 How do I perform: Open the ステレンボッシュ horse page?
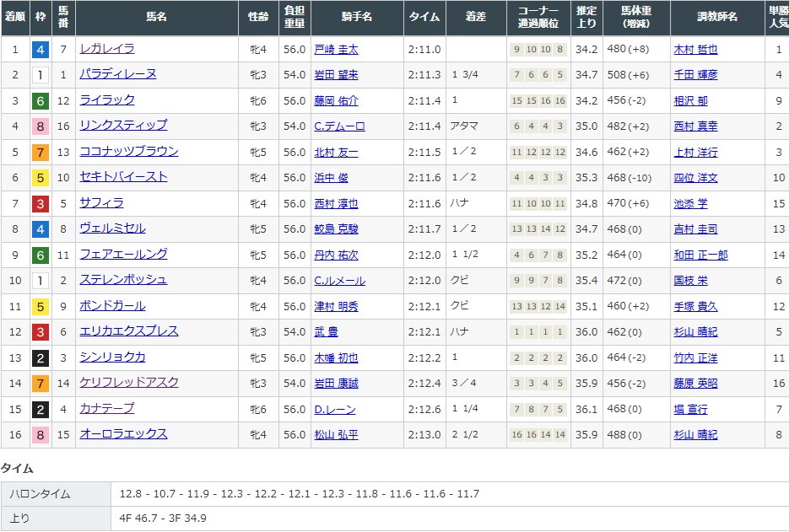123,280
